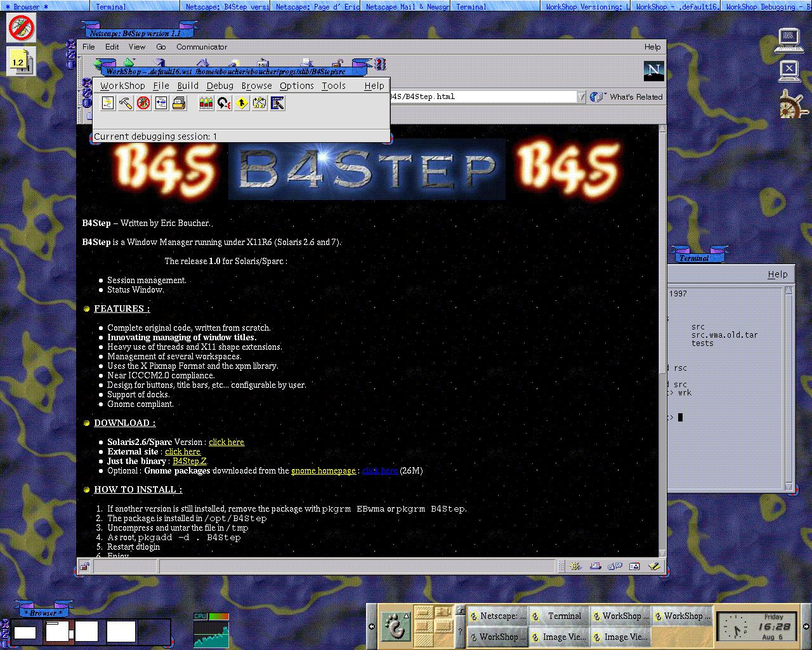Download the B4Step.Z binary link
The width and height of the screenshot is (812, 650).
click(x=190, y=461)
